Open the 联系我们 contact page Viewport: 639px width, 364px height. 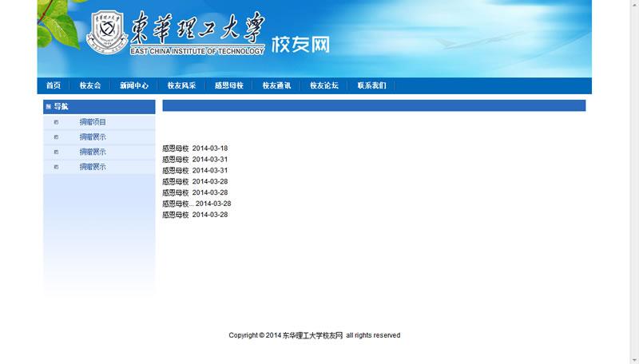(x=371, y=85)
